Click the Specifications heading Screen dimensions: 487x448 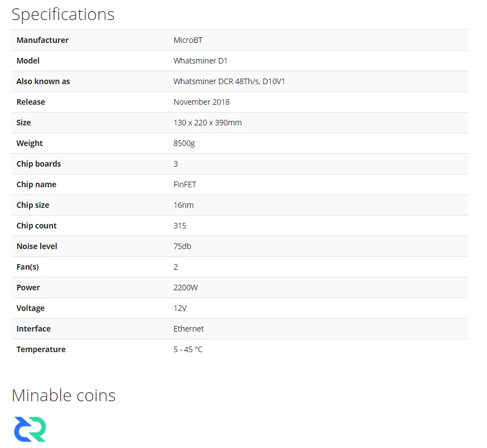click(63, 14)
